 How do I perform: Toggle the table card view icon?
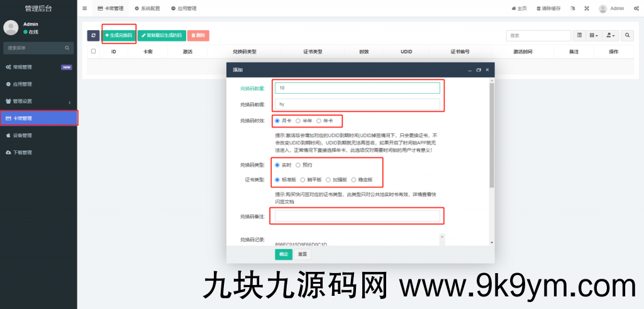tap(579, 36)
